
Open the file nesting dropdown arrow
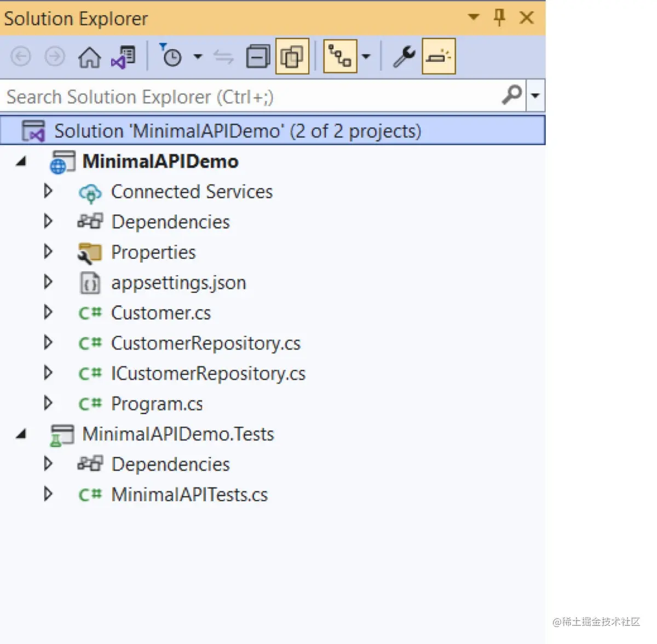(x=366, y=56)
